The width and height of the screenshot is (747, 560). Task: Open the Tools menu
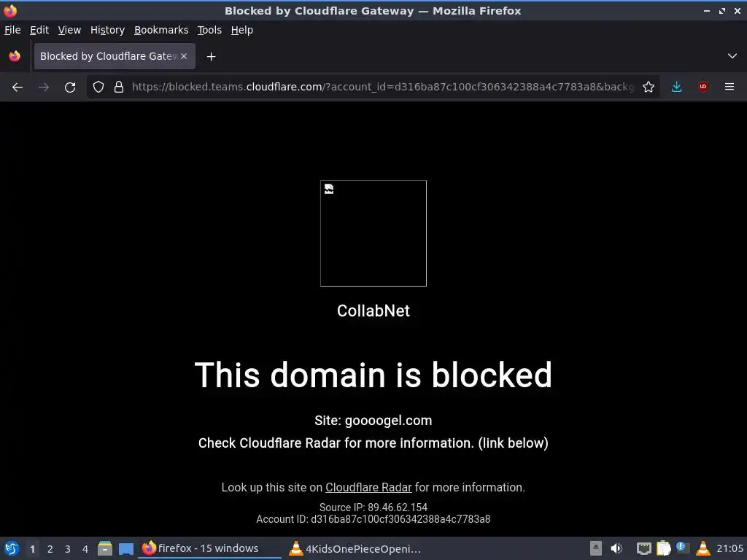tap(209, 30)
